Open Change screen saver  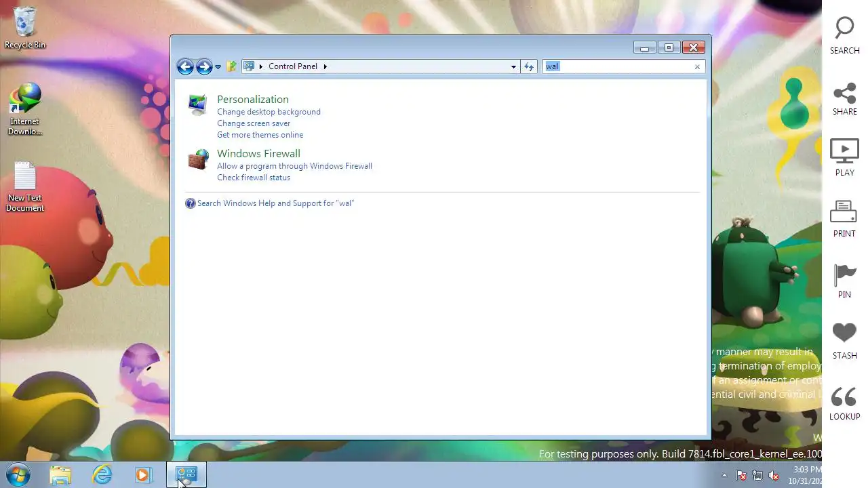[x=254, y=123]
